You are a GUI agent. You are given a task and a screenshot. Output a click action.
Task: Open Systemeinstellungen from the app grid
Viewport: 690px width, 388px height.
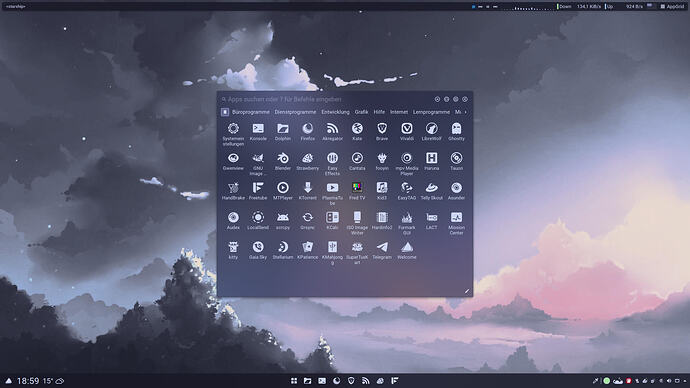point(233,134)
